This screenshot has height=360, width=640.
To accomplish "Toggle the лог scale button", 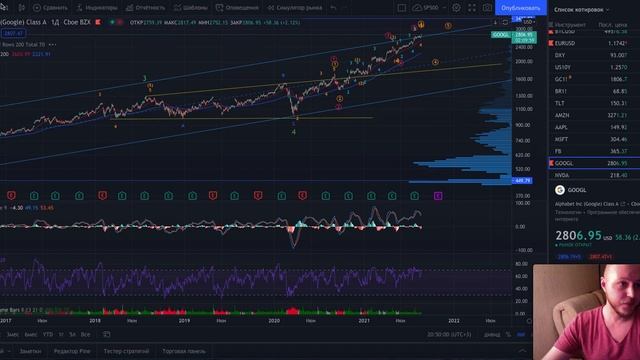I will click(x=521, y=334).
